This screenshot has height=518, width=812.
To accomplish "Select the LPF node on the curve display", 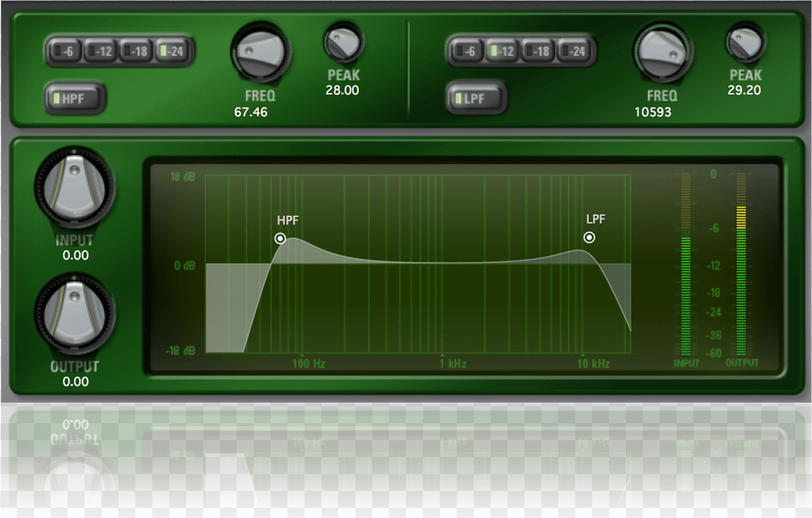I will tap(590, 238).
